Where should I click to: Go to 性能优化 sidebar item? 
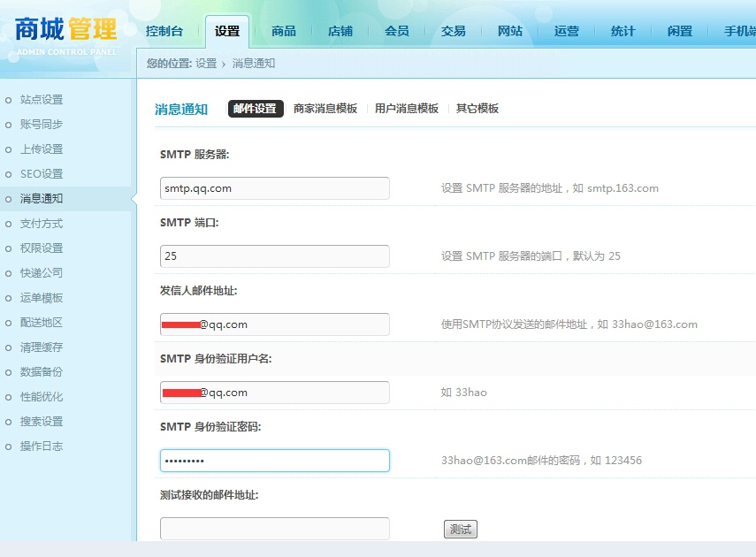(x=42, y=397)
